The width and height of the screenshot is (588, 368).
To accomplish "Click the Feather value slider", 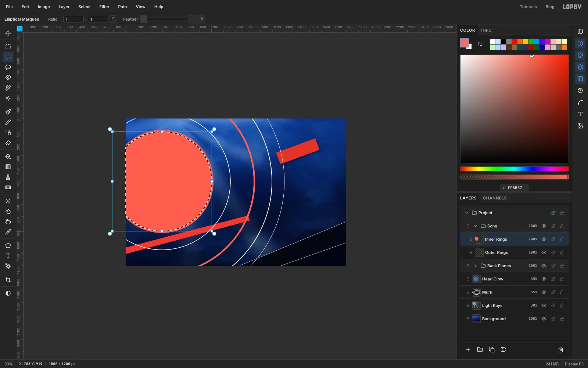I will [x=164, y=19].
